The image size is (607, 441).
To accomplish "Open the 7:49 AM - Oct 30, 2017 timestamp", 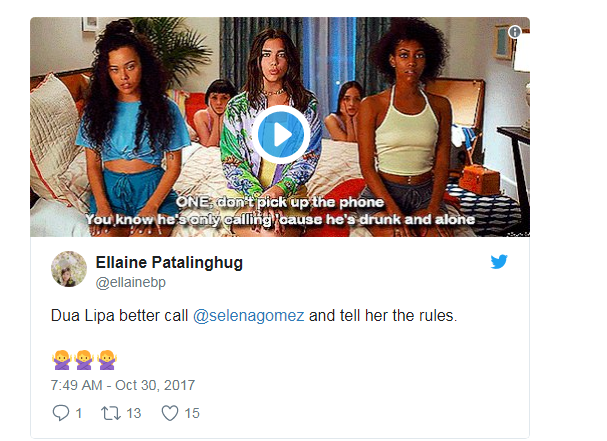I will pos(122,385).
